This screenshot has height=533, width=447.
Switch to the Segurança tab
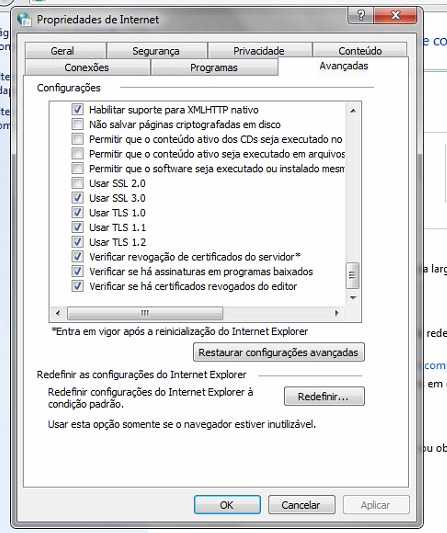[x=156, y=51]
